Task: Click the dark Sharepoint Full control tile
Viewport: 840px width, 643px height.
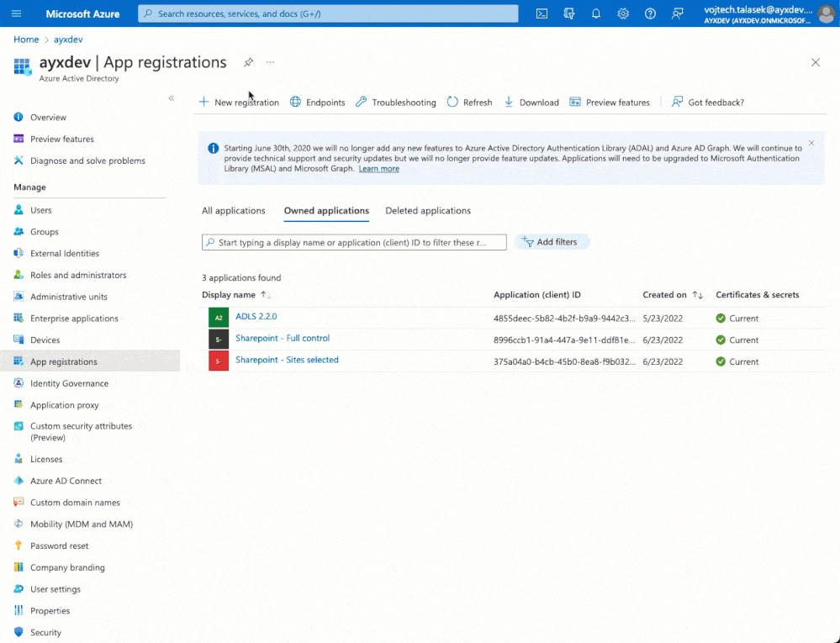Action: click(x=219, y=340)
